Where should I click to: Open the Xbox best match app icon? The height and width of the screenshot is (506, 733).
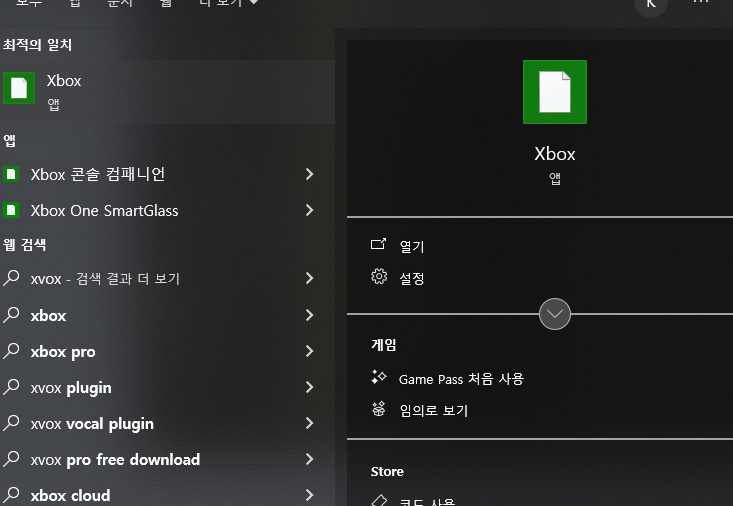[19, 88]
